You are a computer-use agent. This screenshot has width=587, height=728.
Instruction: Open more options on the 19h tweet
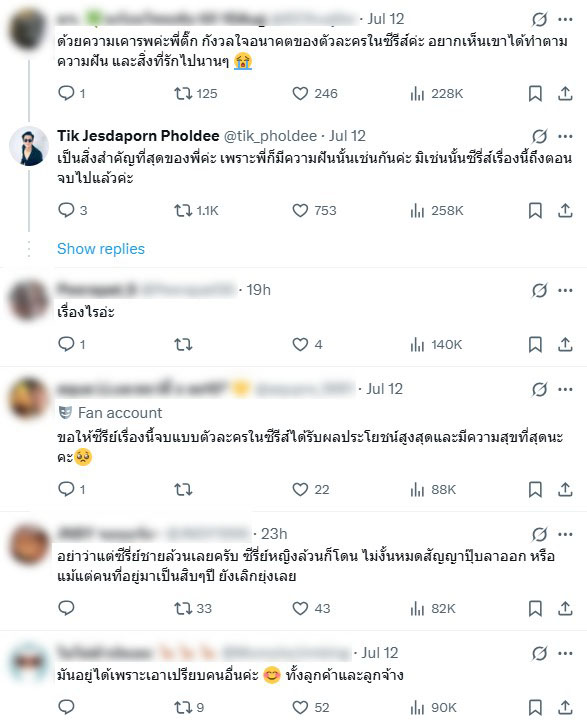click(x=565, y=291)
